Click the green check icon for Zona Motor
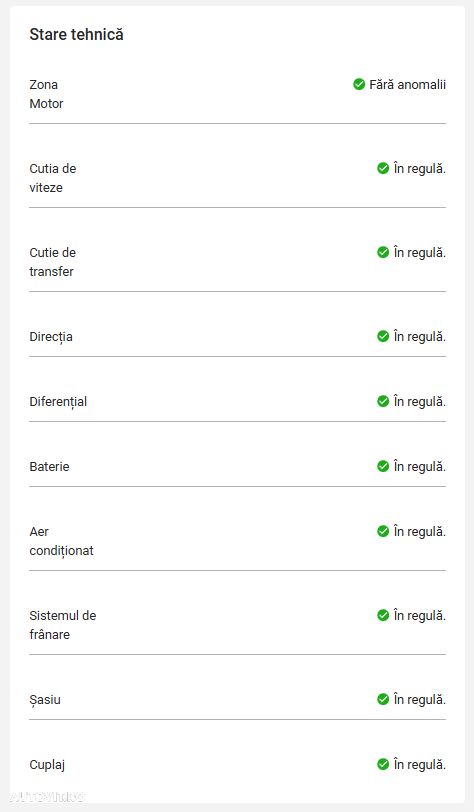 click(x=359, y=84)
